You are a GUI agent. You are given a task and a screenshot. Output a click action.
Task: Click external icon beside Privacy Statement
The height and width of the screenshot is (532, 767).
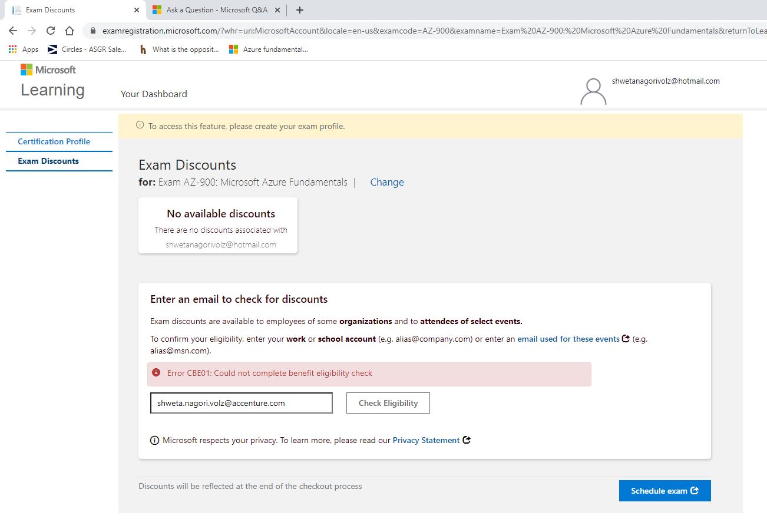pyautogui.click(x=467, y=440)
